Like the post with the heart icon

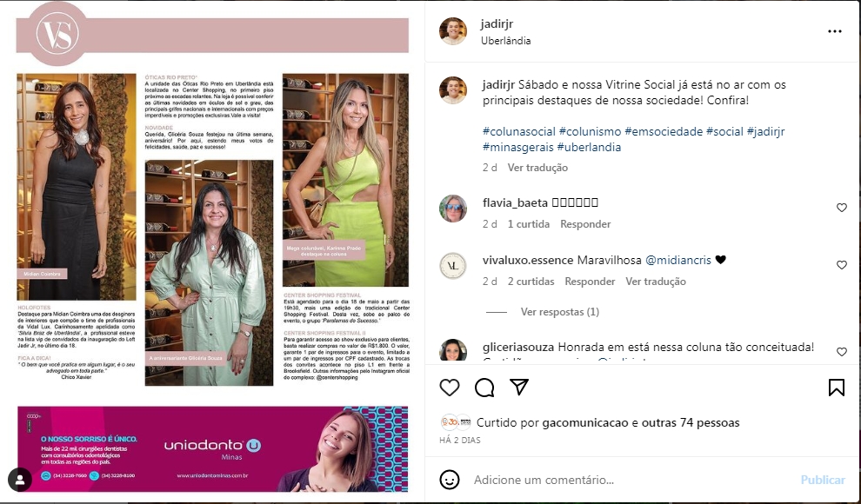449,388
